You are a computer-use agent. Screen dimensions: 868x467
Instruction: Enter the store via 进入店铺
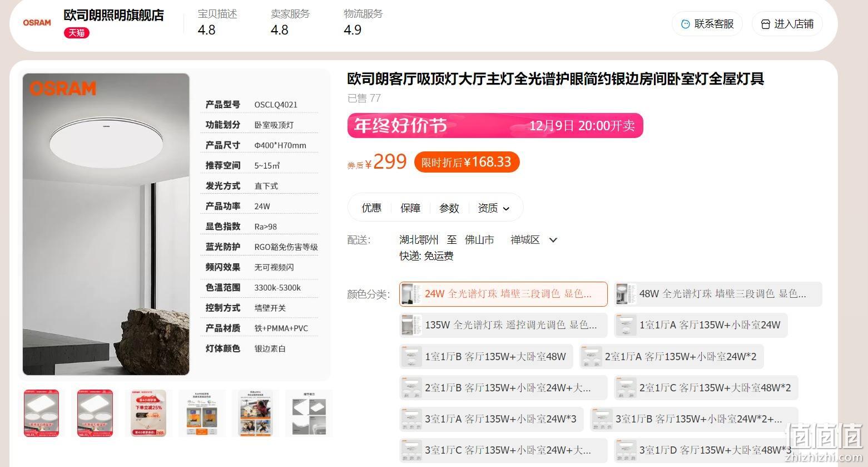(787, 24)
